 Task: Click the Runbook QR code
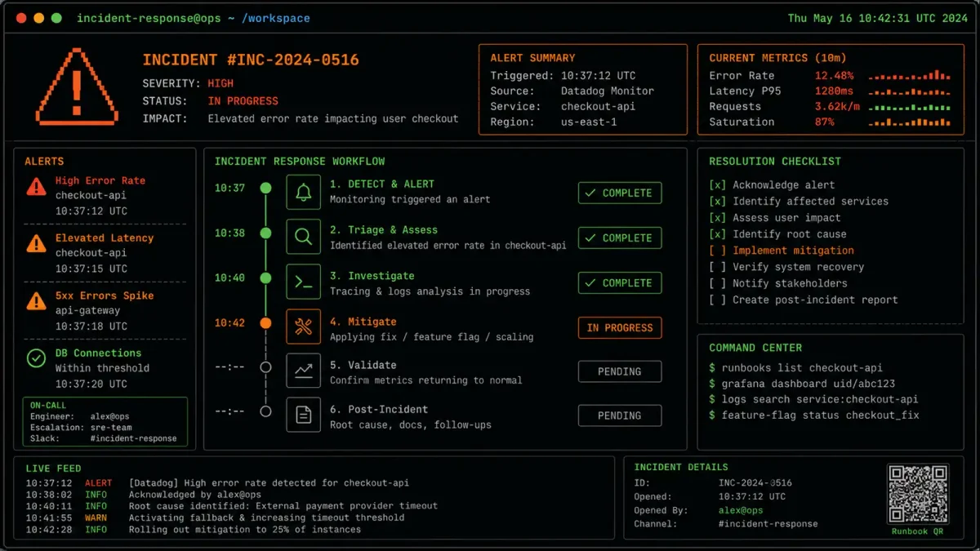coord(918,494)
